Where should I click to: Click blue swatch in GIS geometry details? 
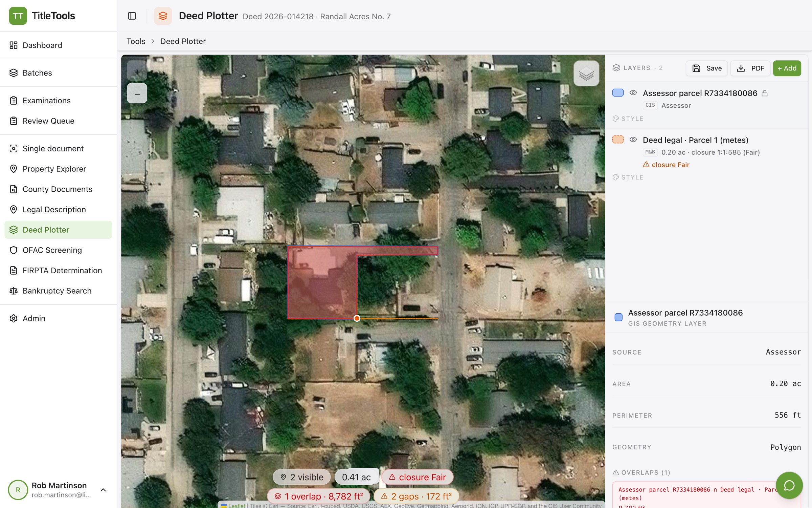tap(618, 317)
